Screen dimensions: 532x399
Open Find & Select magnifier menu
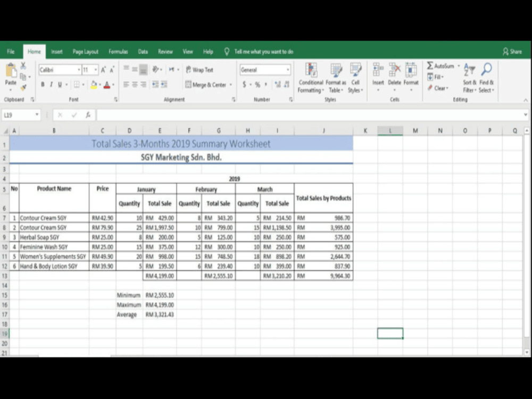[487, 78]
